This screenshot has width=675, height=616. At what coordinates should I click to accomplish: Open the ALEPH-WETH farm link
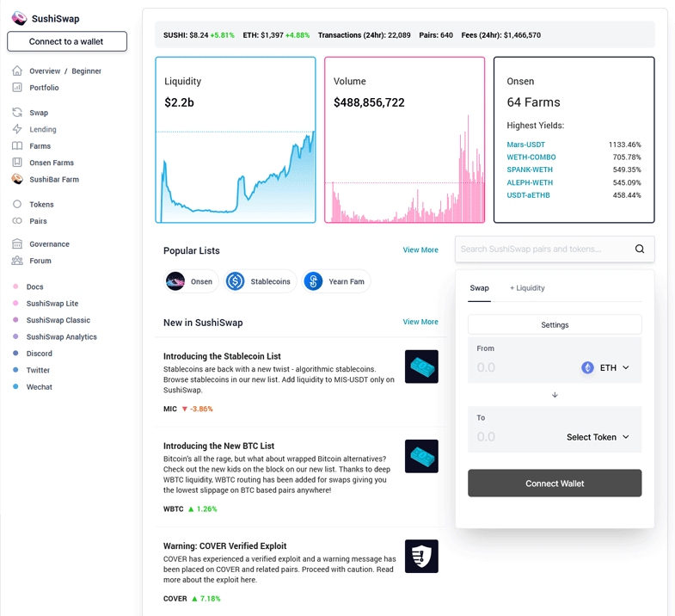click(530, 182)
